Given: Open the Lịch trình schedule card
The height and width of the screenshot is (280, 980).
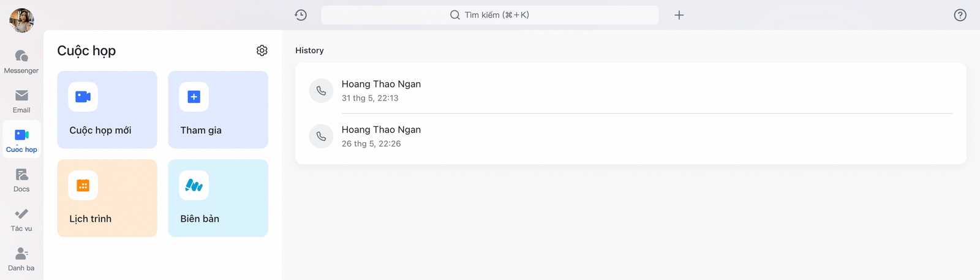Looking at the screenshot, I should point(107,198).
